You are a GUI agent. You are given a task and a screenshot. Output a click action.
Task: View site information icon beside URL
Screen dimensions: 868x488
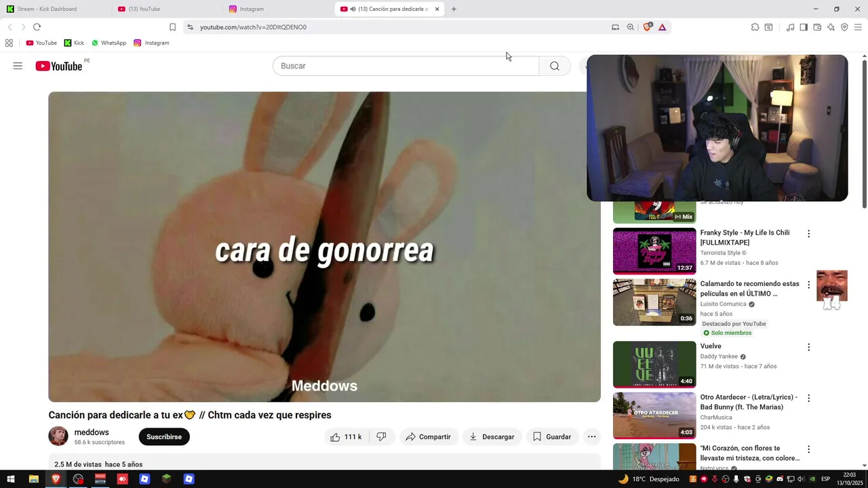(x=191, y=27)
